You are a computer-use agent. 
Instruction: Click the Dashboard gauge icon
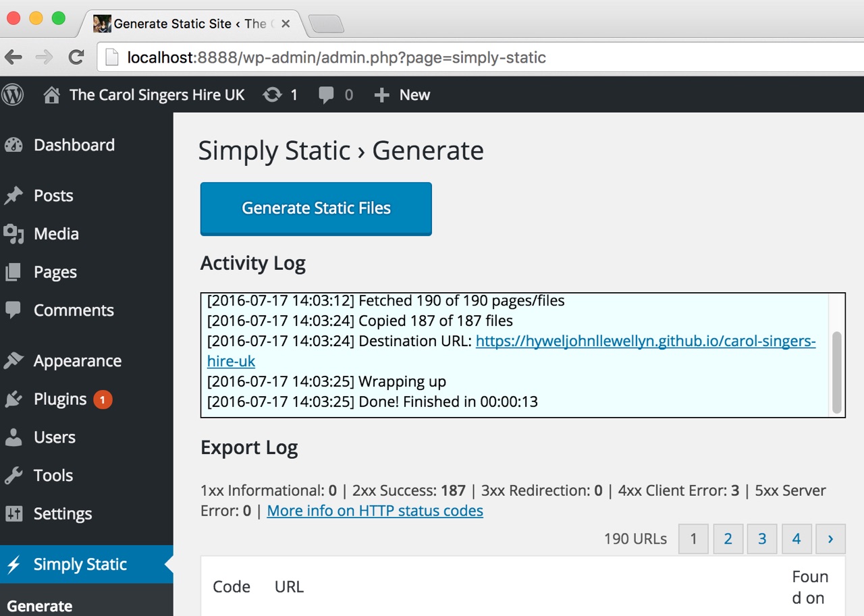click(x=13, y=145)
